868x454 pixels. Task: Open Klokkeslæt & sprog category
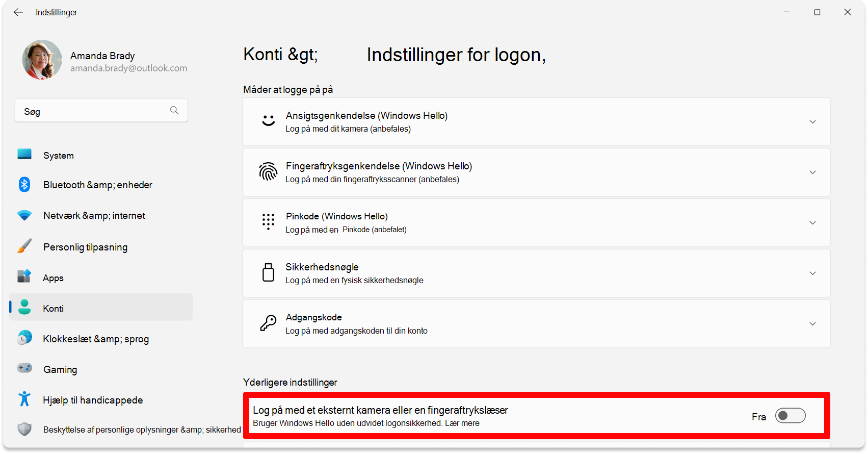[96, 339]
